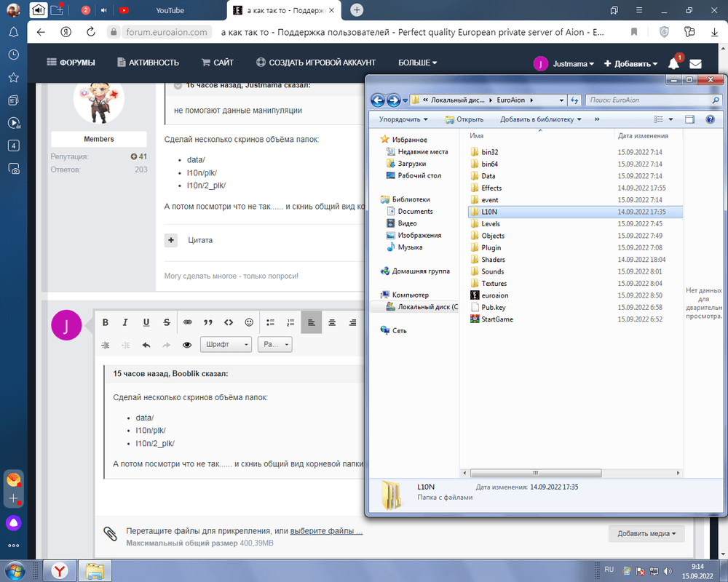Open the ФОРУМЫ navigation item

[x=71, y=63]
